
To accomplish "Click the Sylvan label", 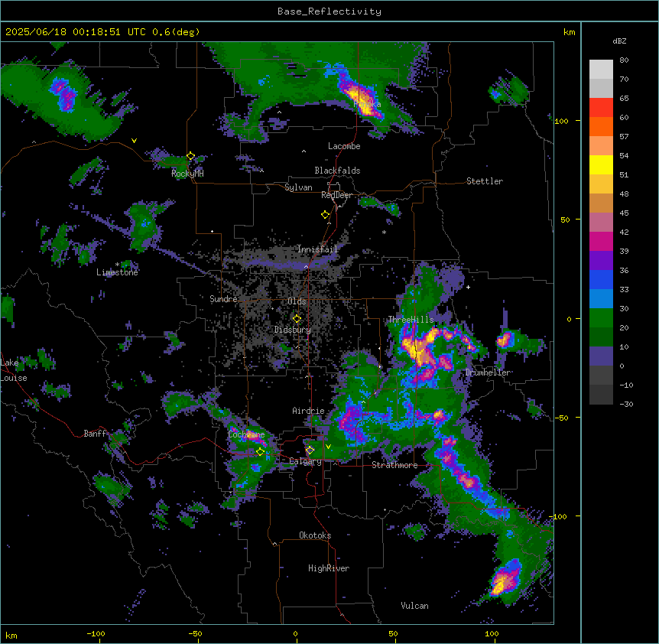I will click(298, 187).
